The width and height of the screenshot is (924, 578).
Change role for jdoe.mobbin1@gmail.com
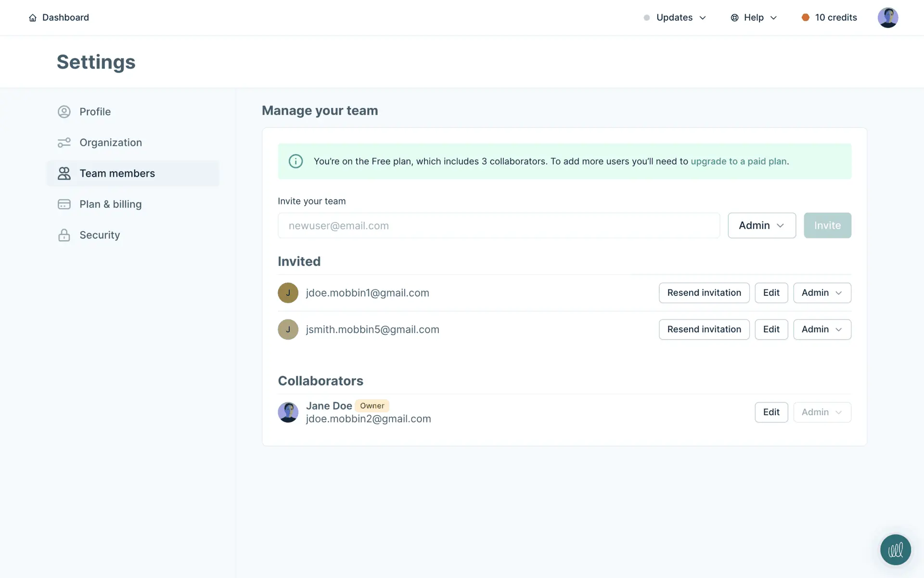pos(821,293)
